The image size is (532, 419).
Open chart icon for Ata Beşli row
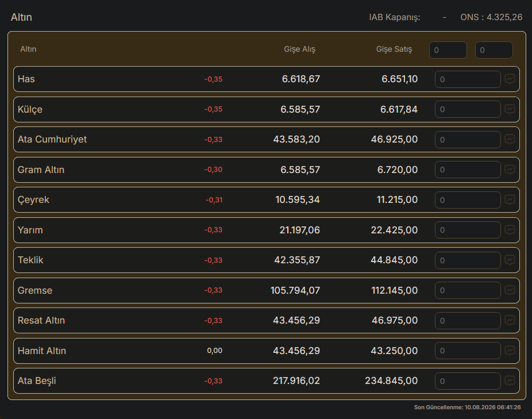click(510, 380)
